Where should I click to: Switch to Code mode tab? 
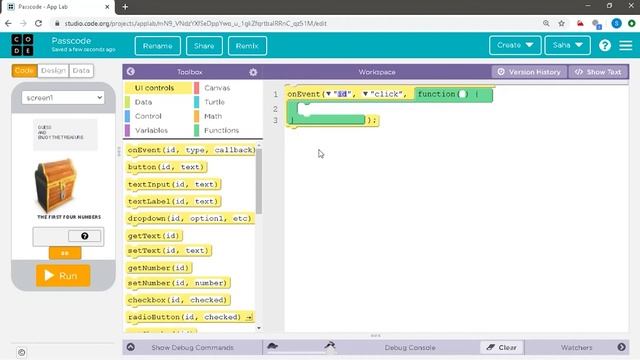tap(24, 71)
